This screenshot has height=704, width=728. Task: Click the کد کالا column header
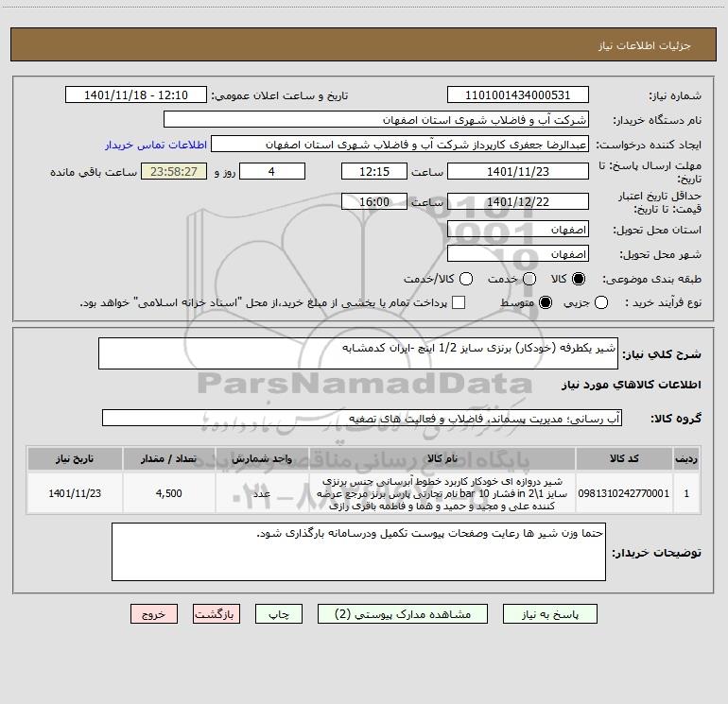pyautogui.click(x=624, y=458)
